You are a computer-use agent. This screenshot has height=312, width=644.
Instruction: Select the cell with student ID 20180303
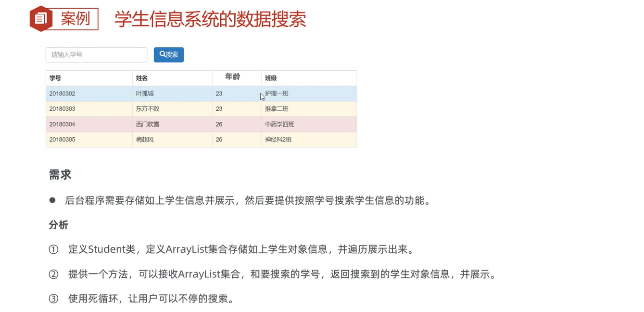pos(89,109)
